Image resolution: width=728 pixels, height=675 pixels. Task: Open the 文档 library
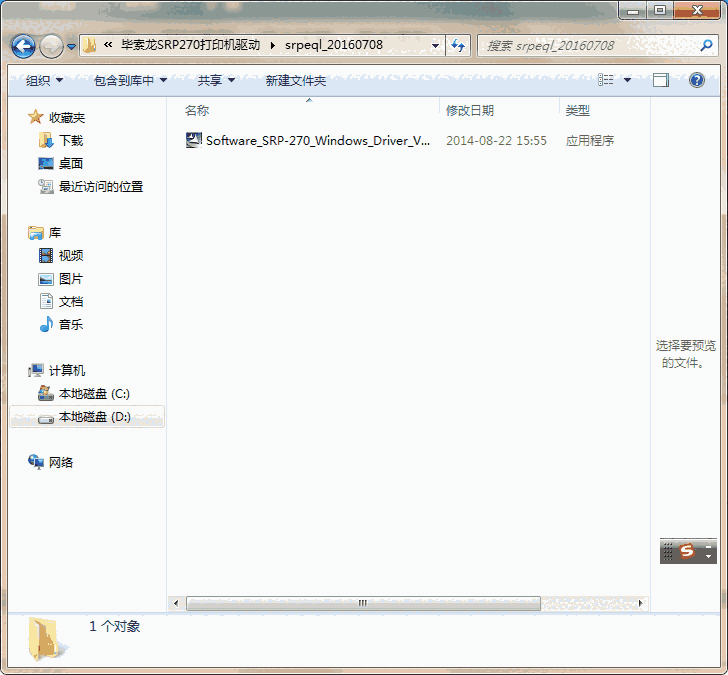click(71, 301)
